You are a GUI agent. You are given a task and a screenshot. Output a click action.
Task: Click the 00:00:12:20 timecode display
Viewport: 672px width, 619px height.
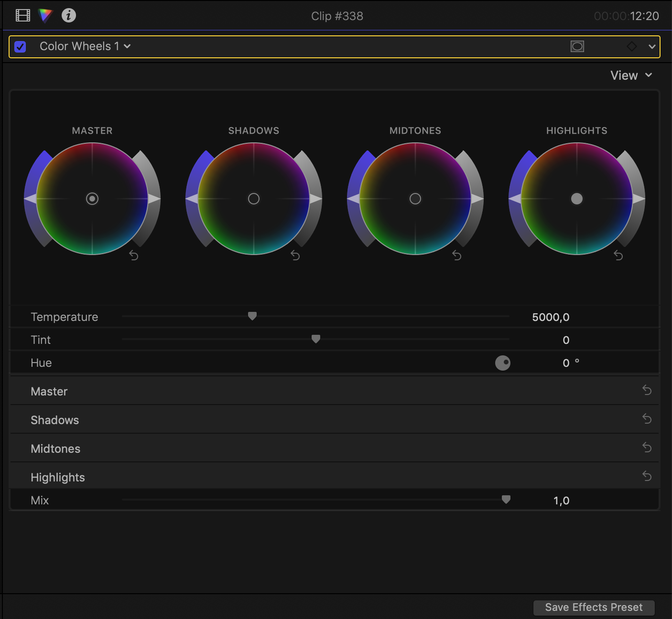coord(626,16)
